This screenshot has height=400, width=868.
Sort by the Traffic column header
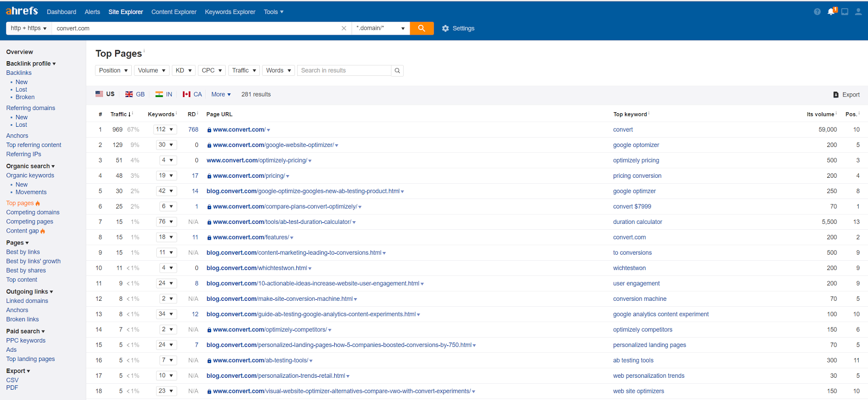120,114
